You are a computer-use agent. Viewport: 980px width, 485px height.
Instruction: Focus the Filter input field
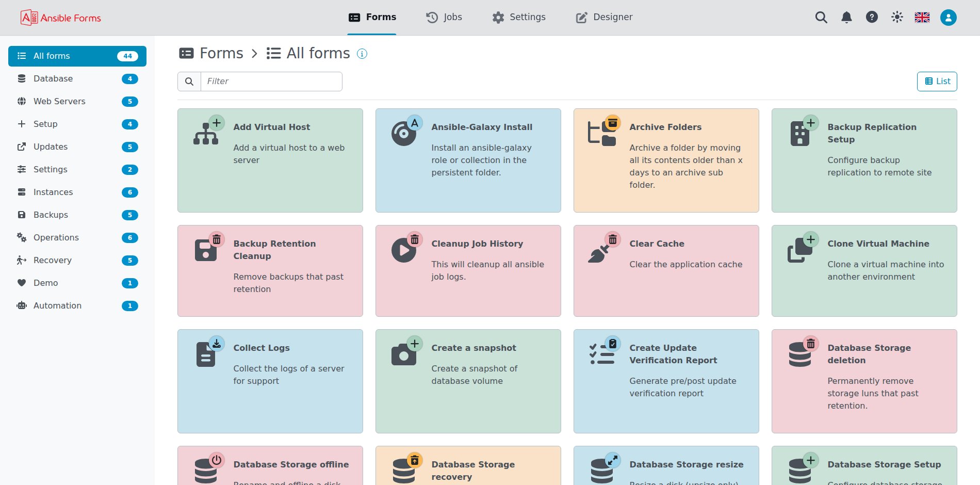pos(271,82)
